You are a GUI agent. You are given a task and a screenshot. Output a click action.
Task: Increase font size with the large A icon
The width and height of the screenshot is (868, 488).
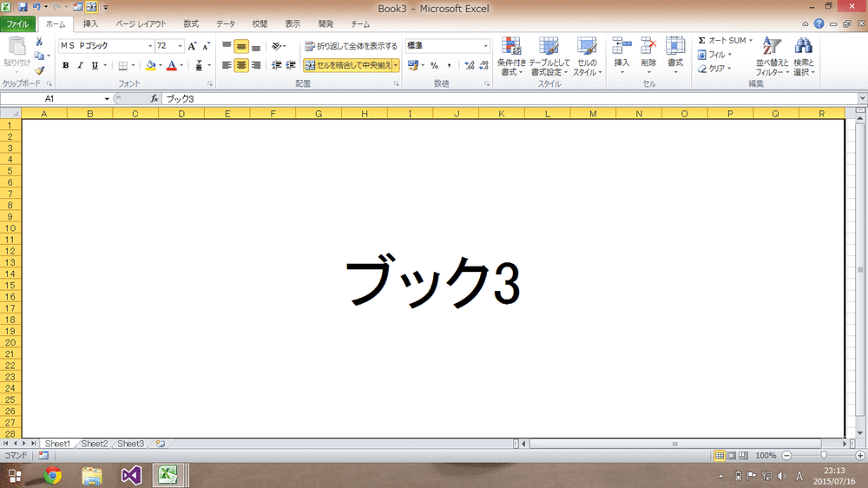pos(192,46)
